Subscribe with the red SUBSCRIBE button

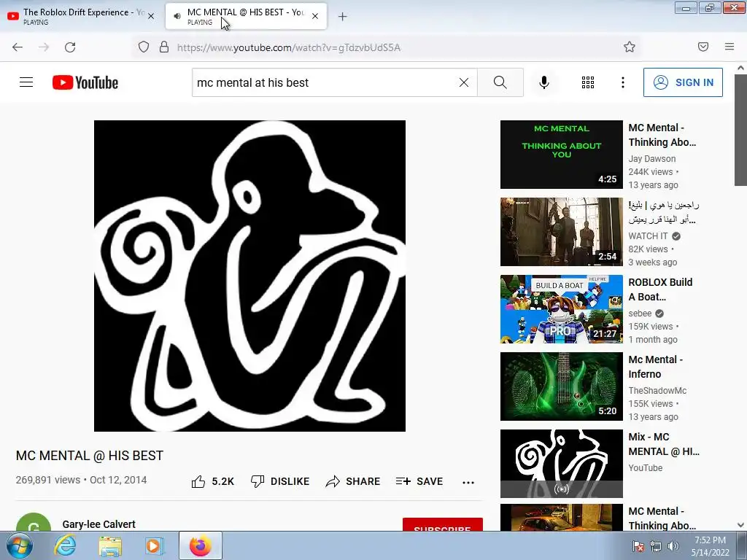coord(443,525)
